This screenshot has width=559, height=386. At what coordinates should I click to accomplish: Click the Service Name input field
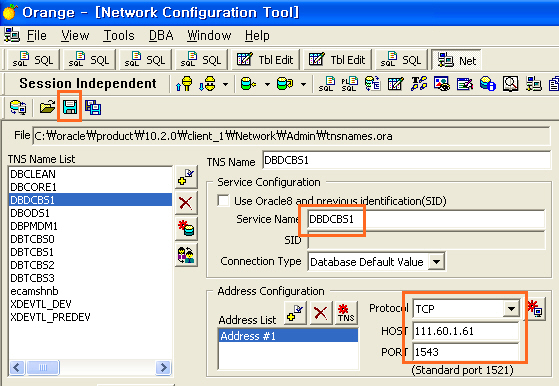pos(426,218)
